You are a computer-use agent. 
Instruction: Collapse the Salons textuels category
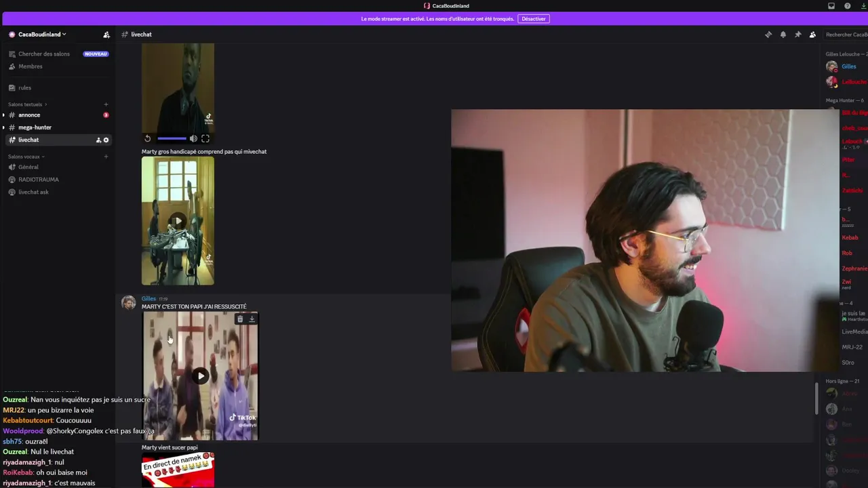tap(27, 104)
